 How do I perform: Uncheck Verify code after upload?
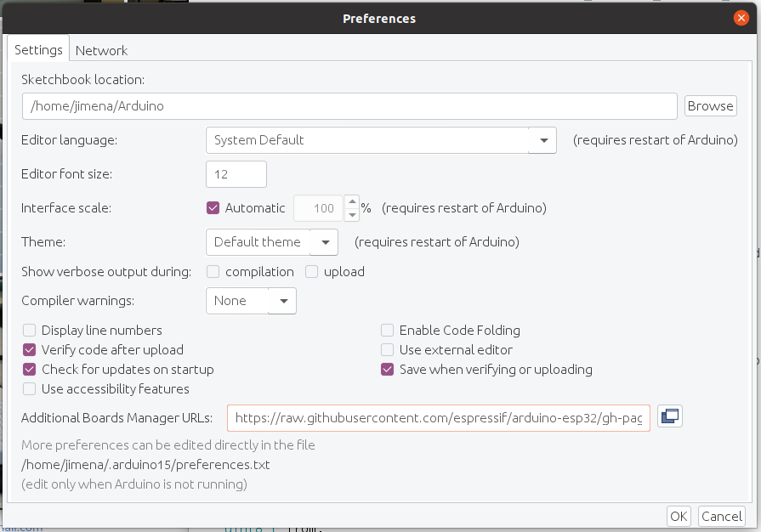(x=29, y=349)
